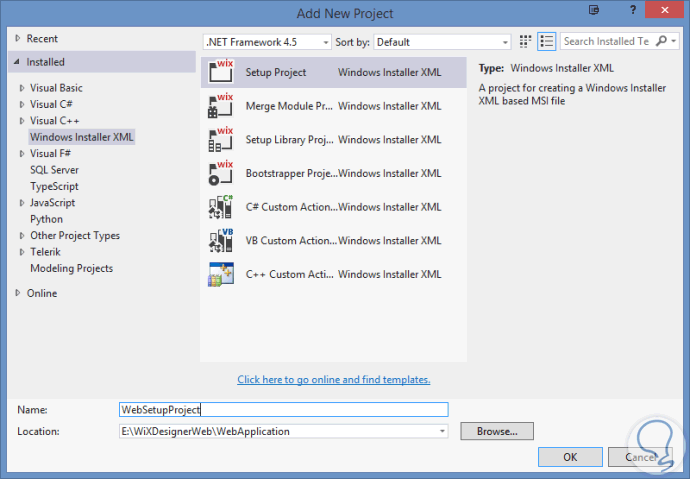The height and width of the screenshot is (479, 690).
Task: Expand the Online node
Action: (x=18, y=293)
